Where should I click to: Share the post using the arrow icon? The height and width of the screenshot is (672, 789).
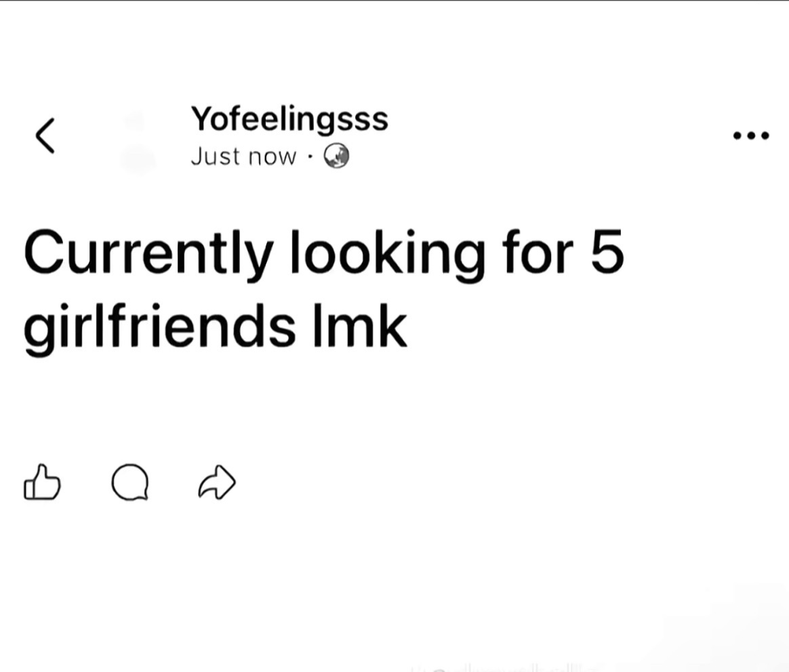(217, 482)
